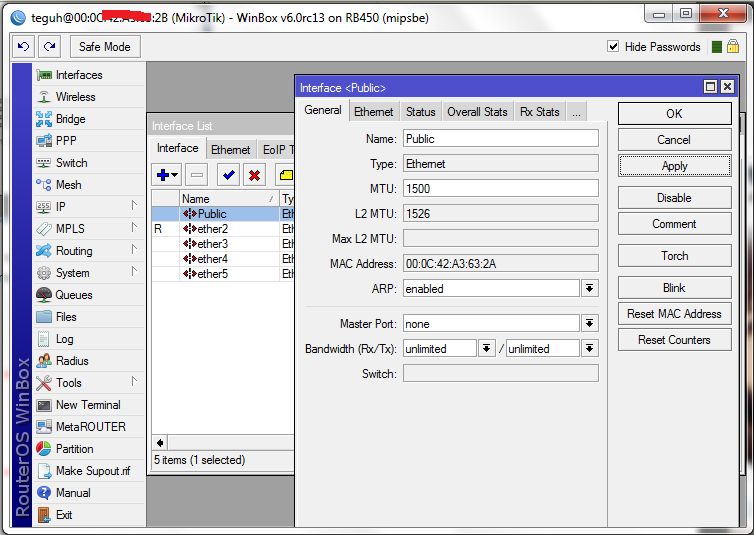This screenshot has height=535, width=754.
Task: Expand the IP submenu
Action: point(134,206)
